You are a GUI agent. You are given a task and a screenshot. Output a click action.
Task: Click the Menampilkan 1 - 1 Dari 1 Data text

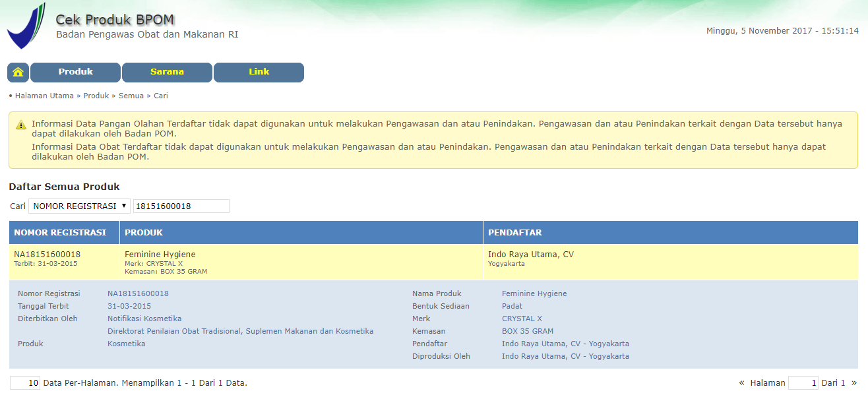tap(185, 382)
